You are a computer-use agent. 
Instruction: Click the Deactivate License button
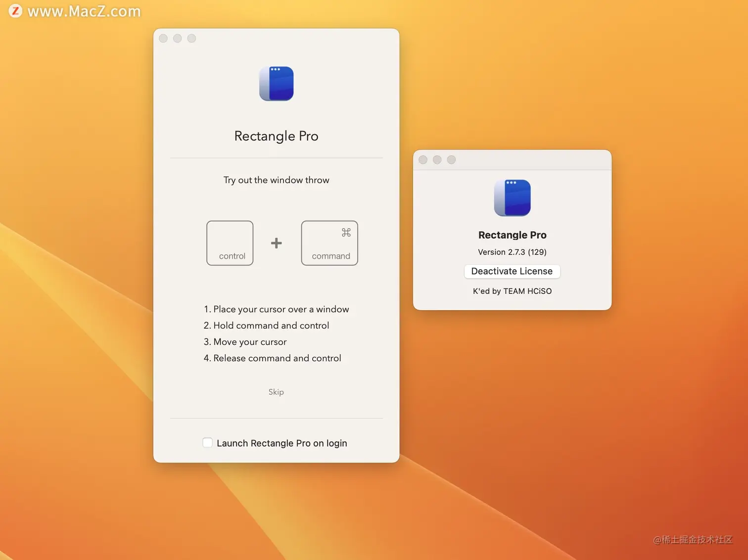pyautogui.click(x=512, y=271)
